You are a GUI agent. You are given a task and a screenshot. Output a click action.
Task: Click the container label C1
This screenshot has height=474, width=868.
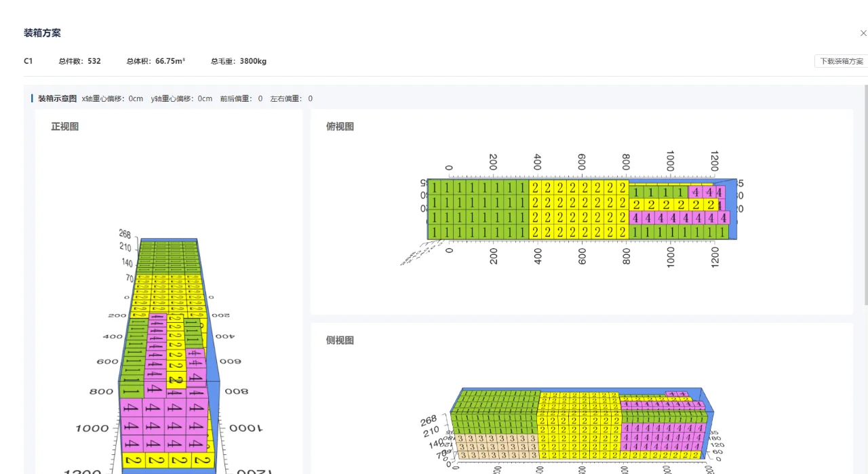tap(28, 61)
